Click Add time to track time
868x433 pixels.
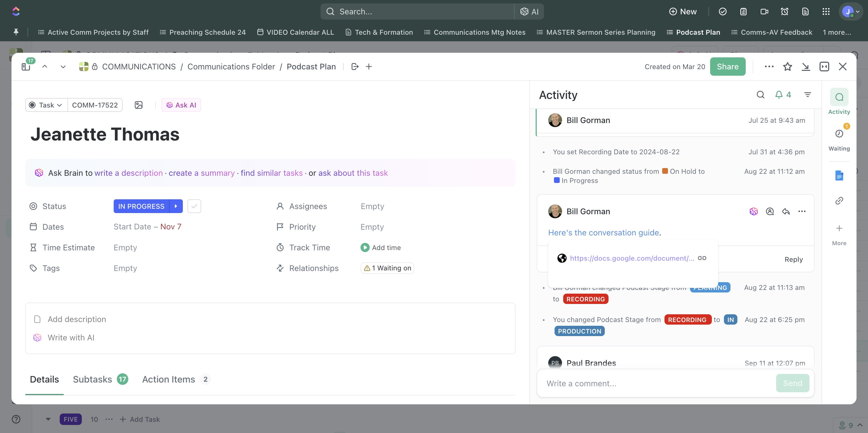381,247
